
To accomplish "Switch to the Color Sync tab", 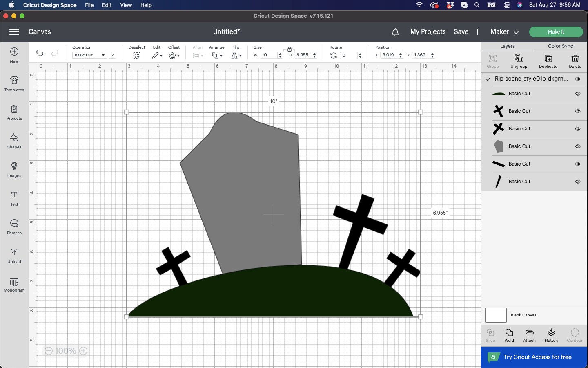I will [x=560, y=46].
